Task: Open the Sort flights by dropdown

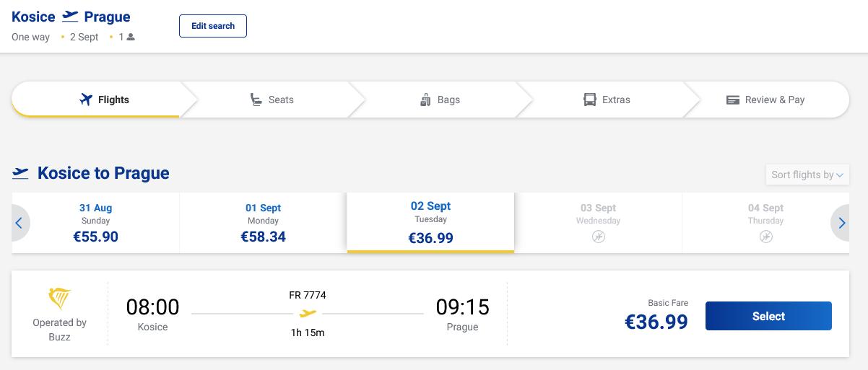Action: [807, 175]
